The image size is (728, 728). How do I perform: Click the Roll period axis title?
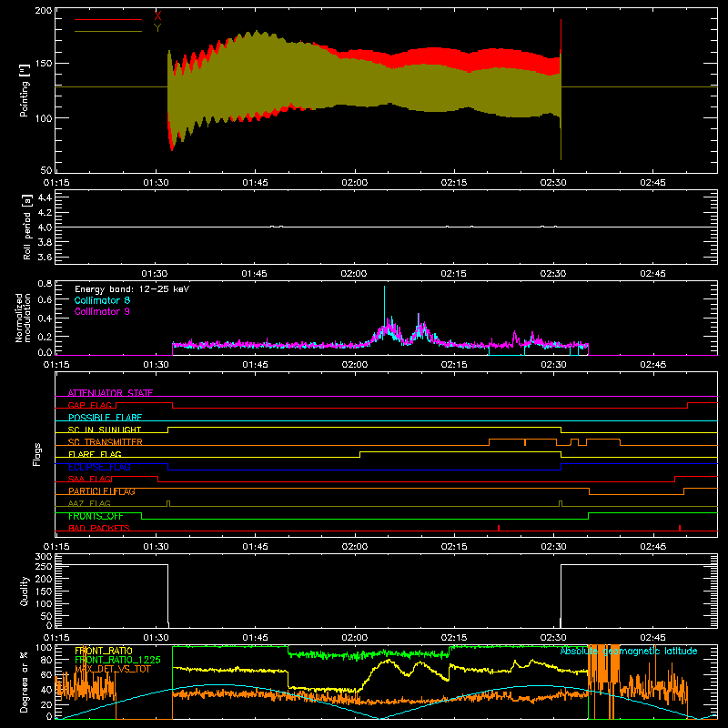coord(26,227)
